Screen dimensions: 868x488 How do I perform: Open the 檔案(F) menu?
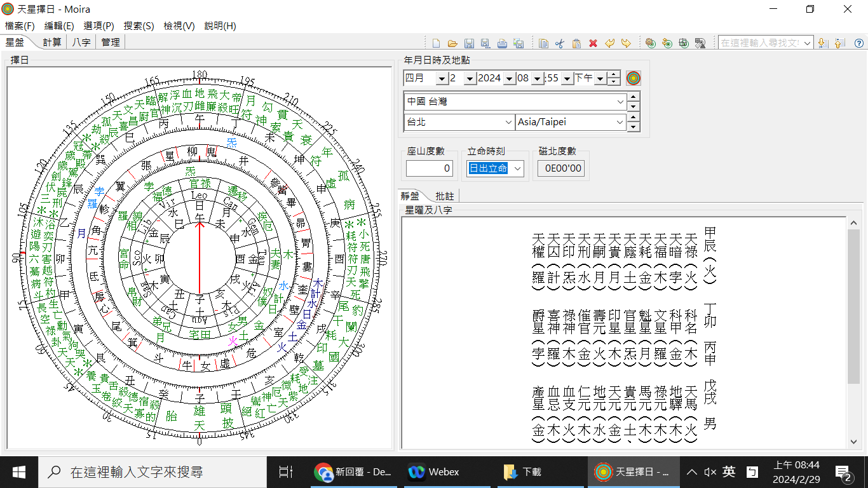click(x=20, y=26)
